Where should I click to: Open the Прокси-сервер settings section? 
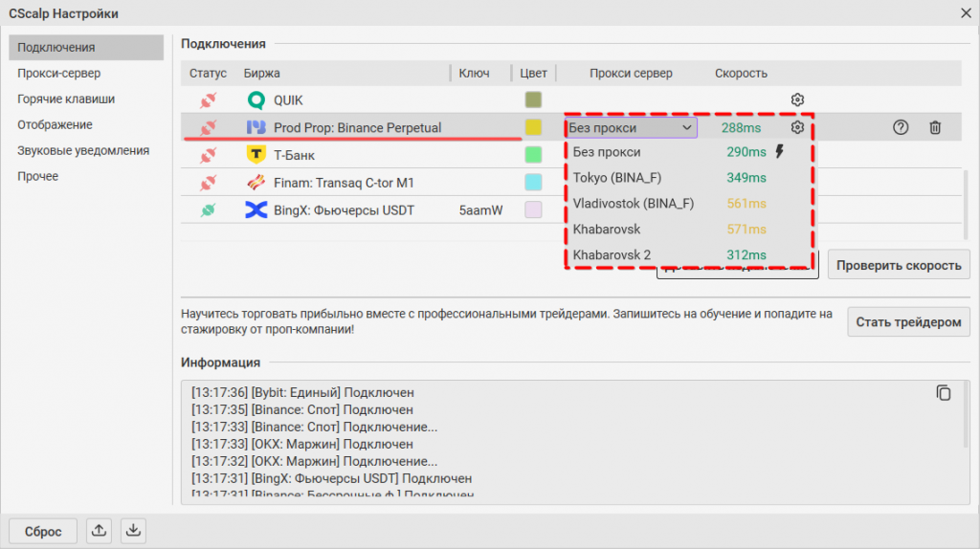pos(58,73)
